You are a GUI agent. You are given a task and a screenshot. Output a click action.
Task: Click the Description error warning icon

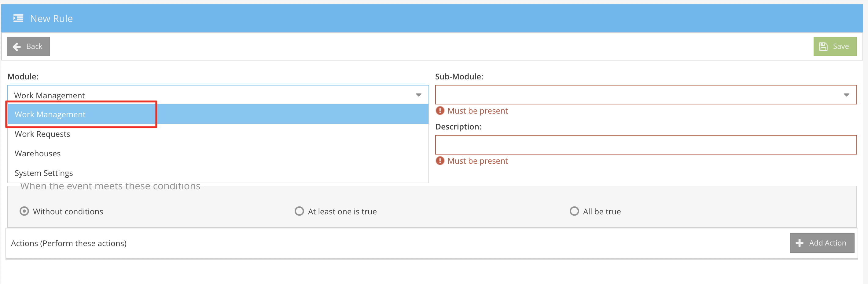[440, 161]
